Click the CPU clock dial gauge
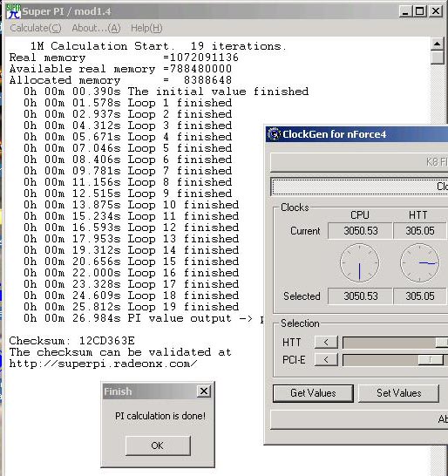Viewport: 448px width, 476px height. point(360,263)
